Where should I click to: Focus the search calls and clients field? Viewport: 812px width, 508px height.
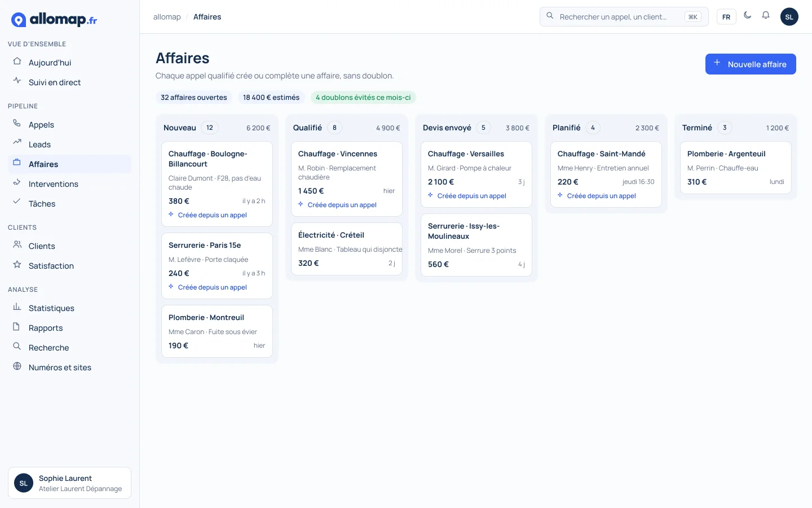[x=624, y=17]
